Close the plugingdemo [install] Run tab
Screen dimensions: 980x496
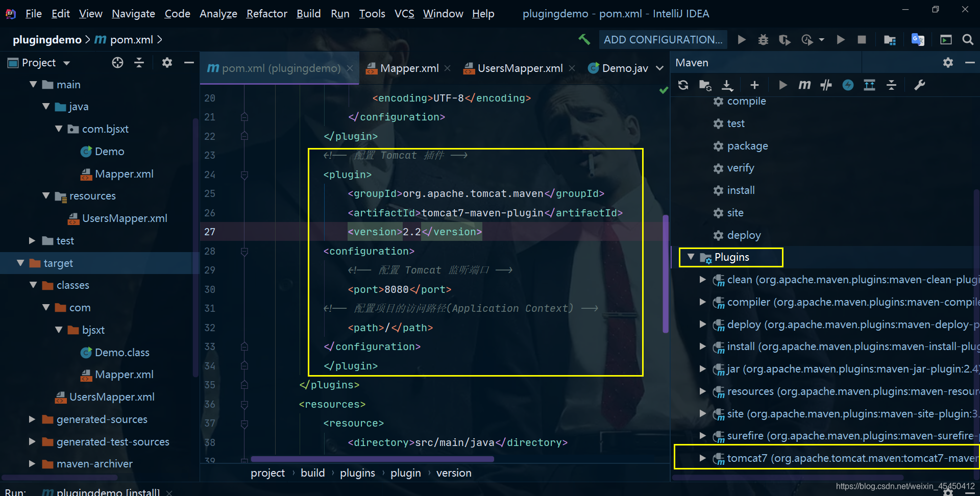click(169, 492)
